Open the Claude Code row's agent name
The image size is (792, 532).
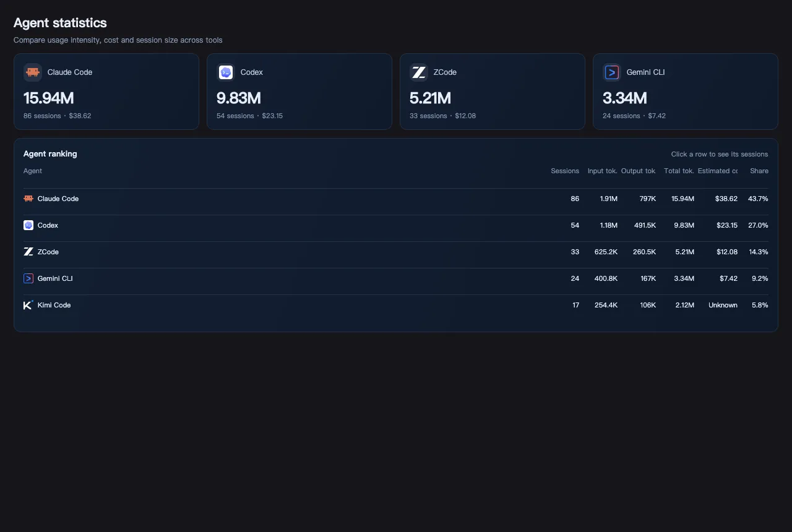58,199
